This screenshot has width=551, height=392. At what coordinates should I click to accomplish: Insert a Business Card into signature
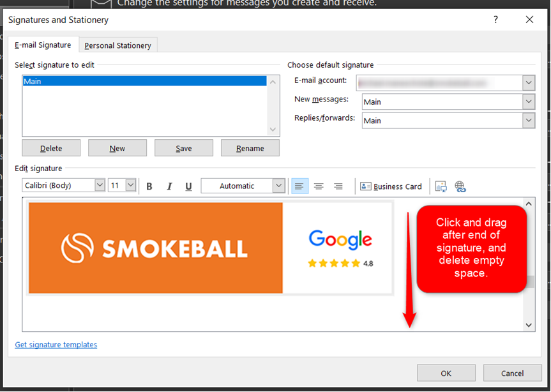click(x=391, y=186)
